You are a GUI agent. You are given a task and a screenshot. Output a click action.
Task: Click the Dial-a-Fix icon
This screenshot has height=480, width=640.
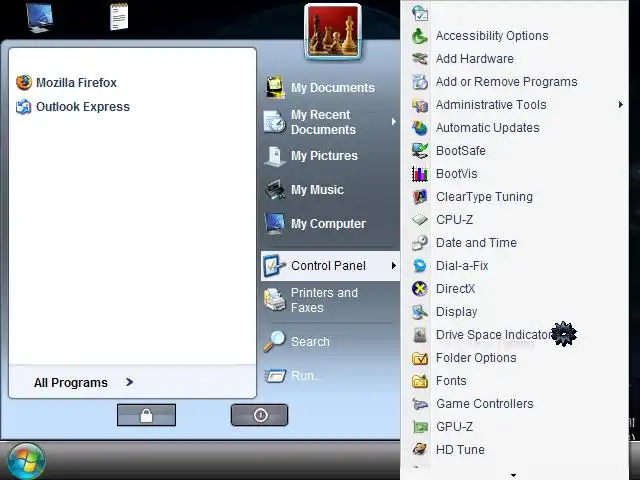[420, 266]
